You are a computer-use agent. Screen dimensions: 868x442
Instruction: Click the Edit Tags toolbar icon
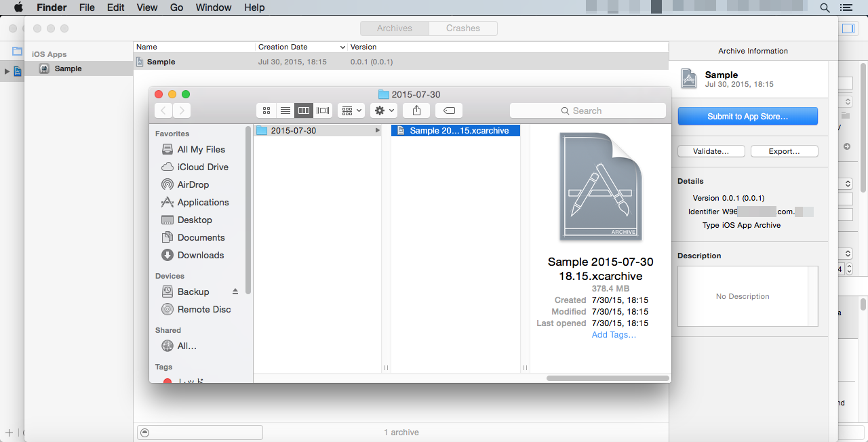pyautogui.click(x=449, y=110)
